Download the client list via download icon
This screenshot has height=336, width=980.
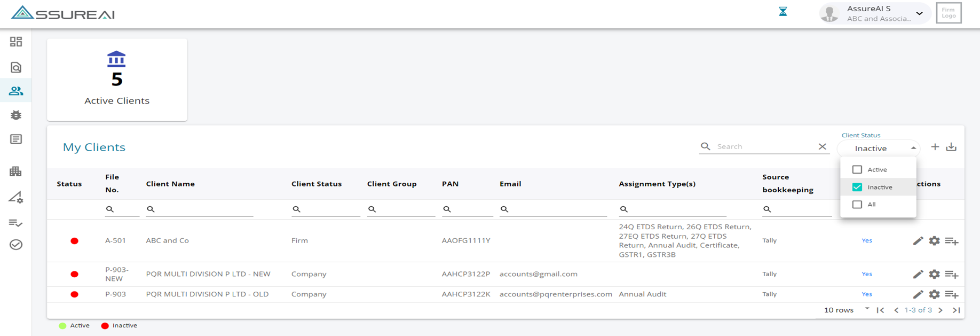(951, 147)
